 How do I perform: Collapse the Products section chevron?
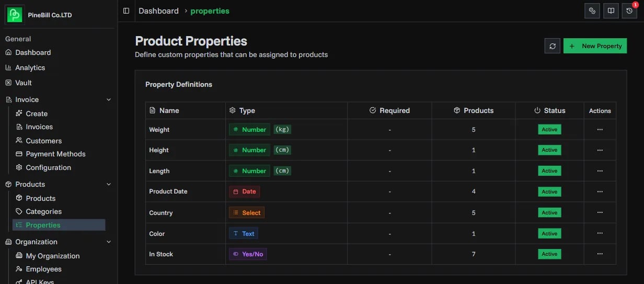[x=109, y=184]
